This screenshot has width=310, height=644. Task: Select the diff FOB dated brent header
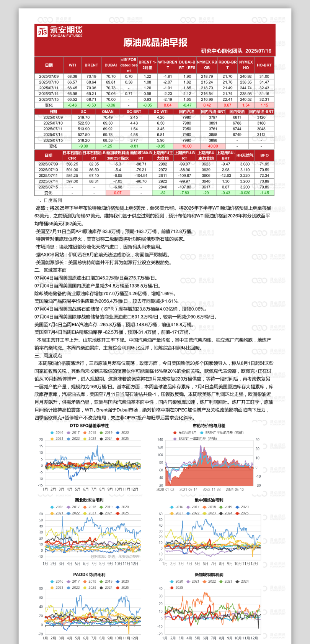(129, 65)
